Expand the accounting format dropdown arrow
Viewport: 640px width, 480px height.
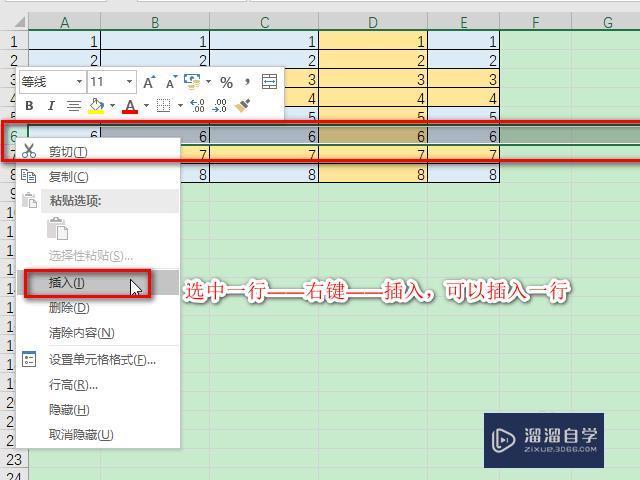click(208, 82)
